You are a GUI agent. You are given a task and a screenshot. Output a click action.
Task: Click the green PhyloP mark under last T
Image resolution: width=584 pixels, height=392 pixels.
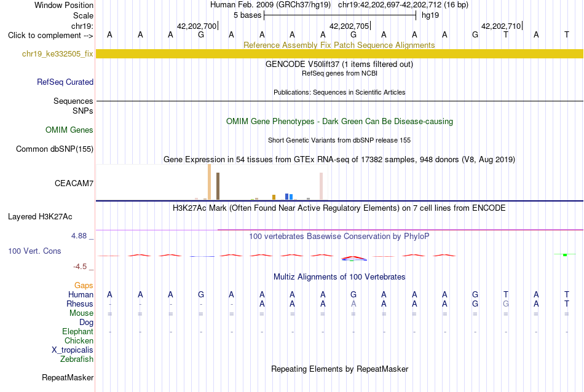[565, 254]
